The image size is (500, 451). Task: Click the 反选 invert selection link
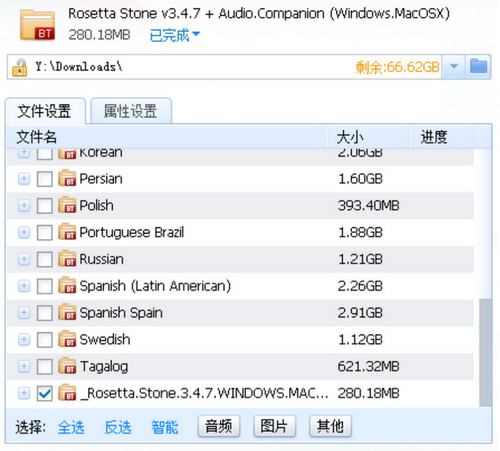(x=118, y=427)
